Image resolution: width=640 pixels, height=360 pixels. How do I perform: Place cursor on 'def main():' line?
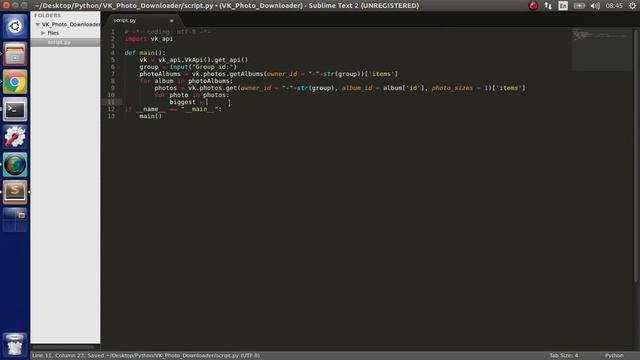(x=145, y=53)
